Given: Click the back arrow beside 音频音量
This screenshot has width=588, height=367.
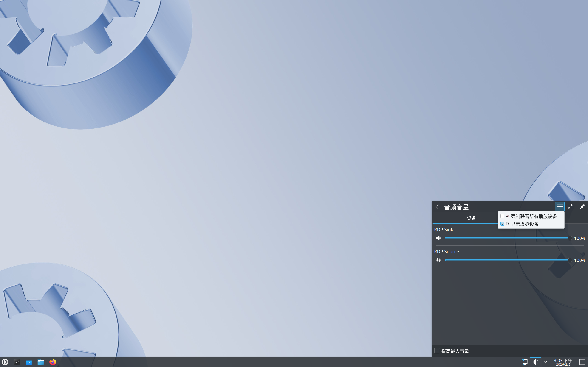Looking at the screenshot, I should click(437, 207).
